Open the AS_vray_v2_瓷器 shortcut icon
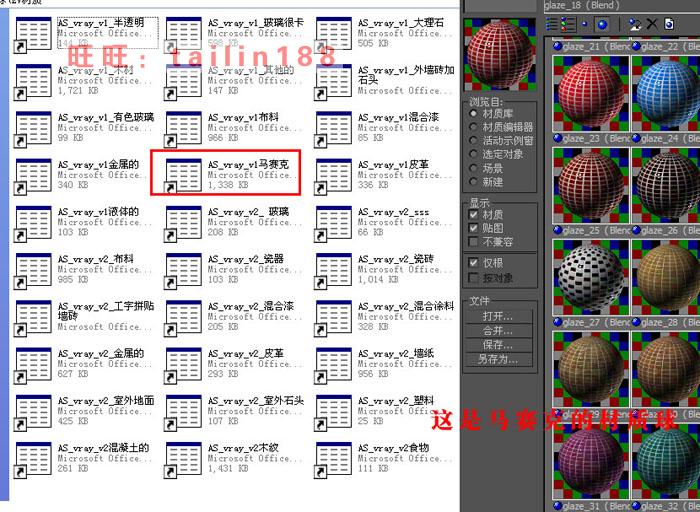This screenshot has width=700, height=512. (183, 271)
